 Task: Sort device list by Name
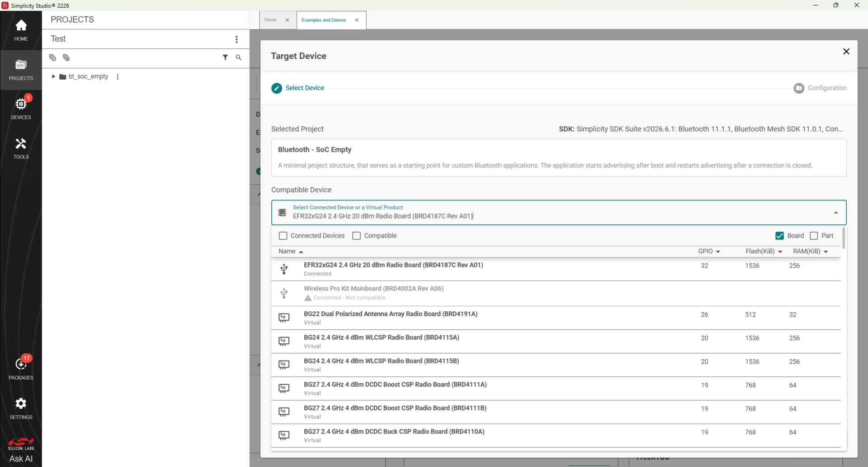coord(290,252)
